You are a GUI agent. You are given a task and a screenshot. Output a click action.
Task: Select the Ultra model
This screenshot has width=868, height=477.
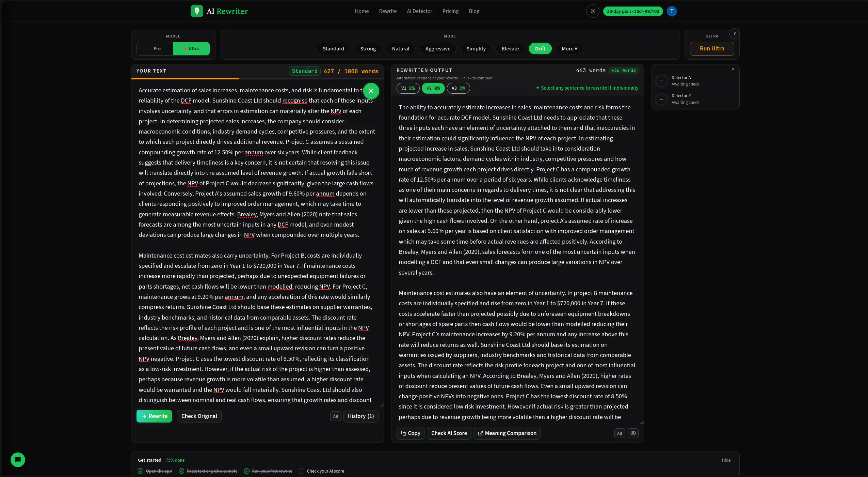[x=191, y=49]
